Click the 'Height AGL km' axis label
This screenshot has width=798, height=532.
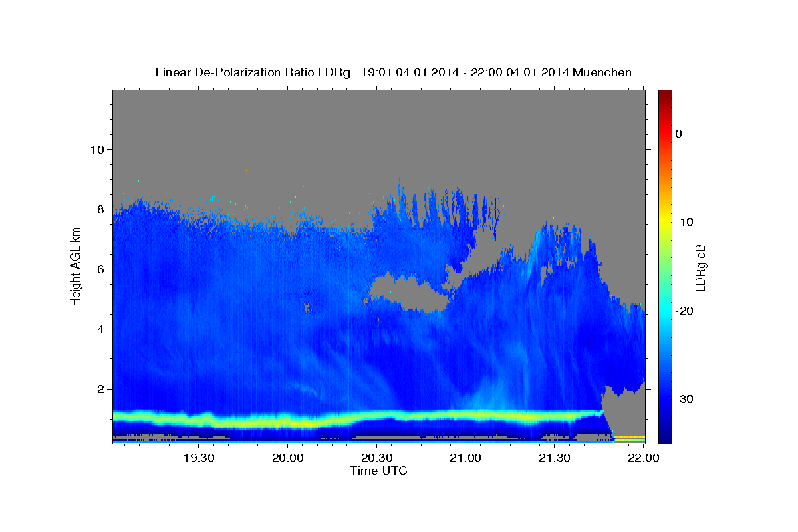tap(76, 267)
